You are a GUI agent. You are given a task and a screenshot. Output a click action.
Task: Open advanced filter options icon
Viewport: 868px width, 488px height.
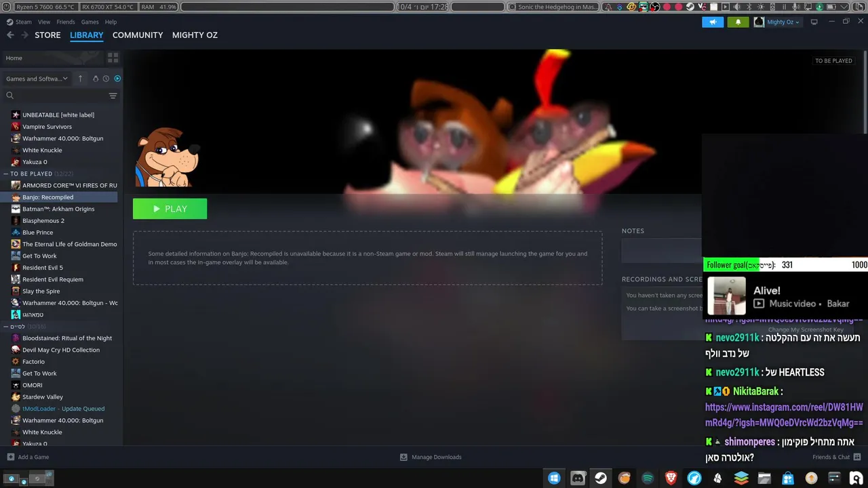(113, 96)
